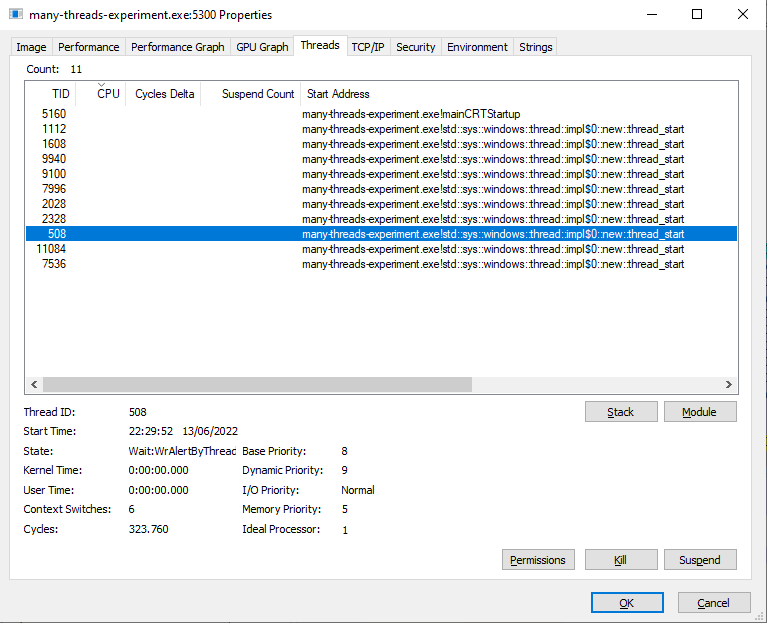Click the application icon in title bar
This screenshot has height=623, width=767.
coord(16,15)
